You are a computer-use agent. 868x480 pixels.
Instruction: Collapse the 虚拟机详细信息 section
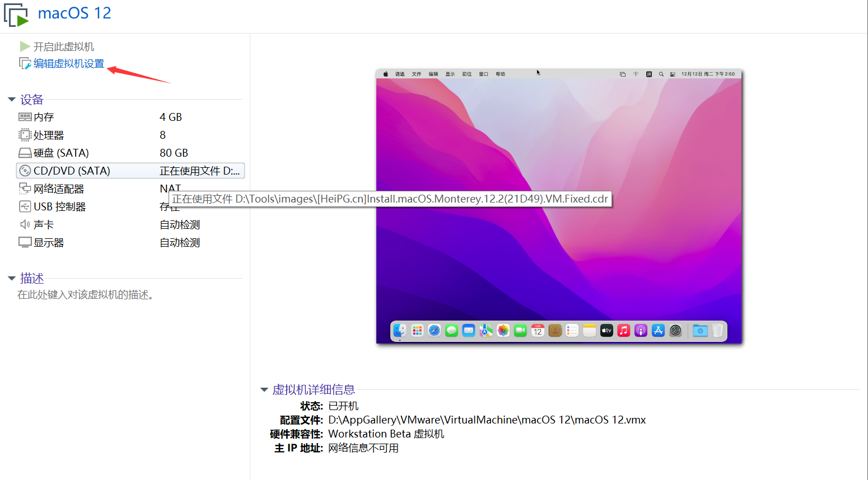(x=264, y=389)
